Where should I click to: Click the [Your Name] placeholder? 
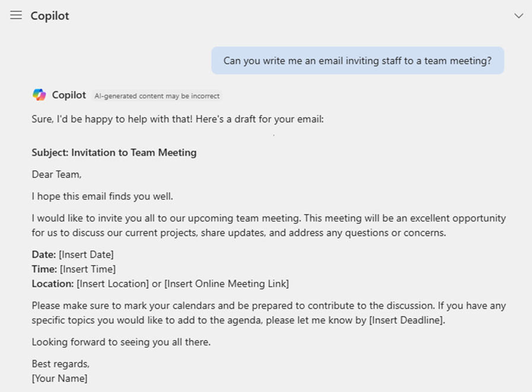[x=59, y=378]
